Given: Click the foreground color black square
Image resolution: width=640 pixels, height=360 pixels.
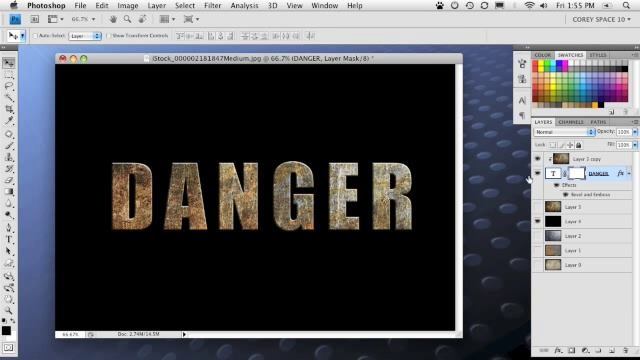Looking at the screenshot, I should click(x=6, y=331).
